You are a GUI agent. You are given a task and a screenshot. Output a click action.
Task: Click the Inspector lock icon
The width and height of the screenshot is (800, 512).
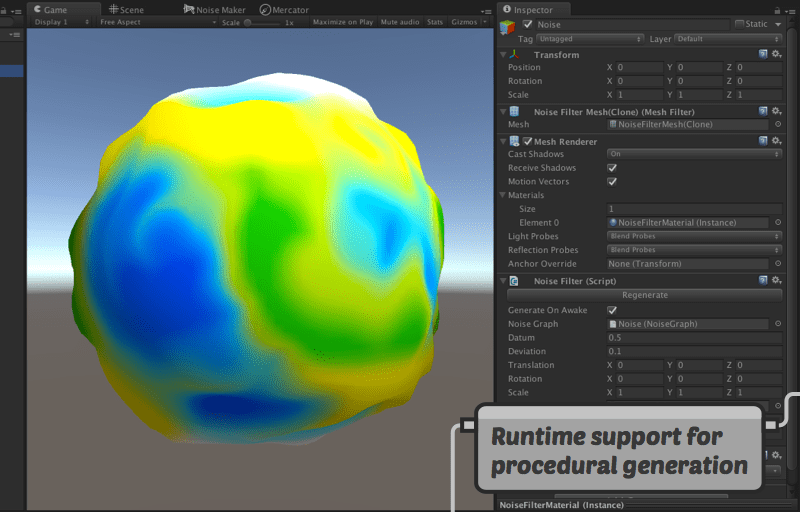click(776, 10)
